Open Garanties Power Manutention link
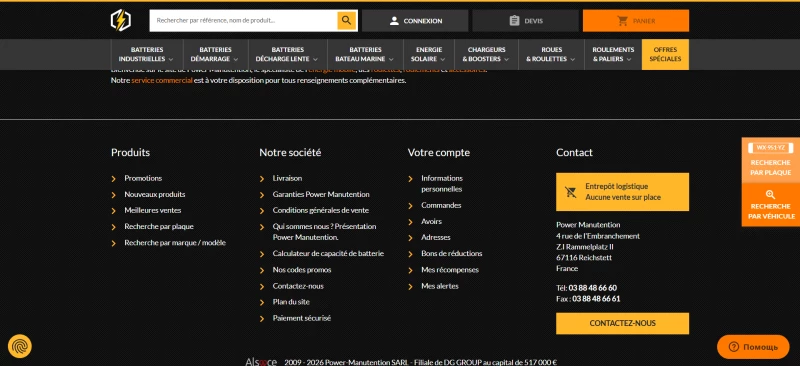The image size is (800, 366). (321, 194)
